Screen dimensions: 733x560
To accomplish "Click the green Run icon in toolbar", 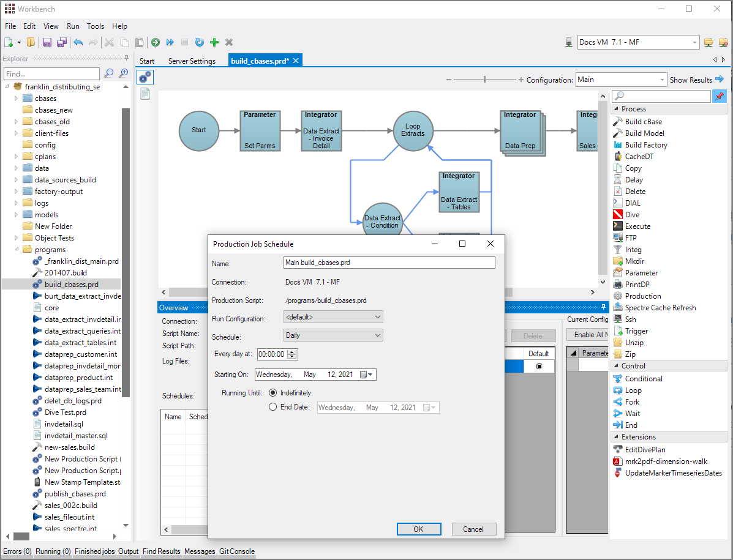I will pyautogui.click(x=156, y=42).
